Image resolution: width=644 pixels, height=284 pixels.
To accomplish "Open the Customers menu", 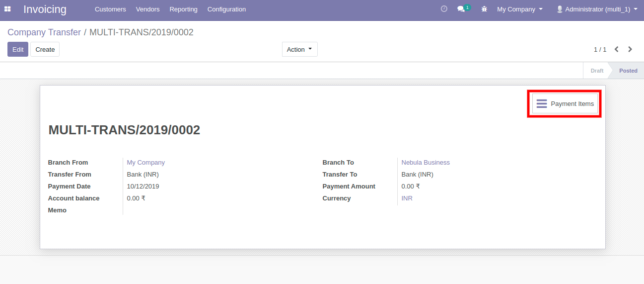I will [110, 9].
